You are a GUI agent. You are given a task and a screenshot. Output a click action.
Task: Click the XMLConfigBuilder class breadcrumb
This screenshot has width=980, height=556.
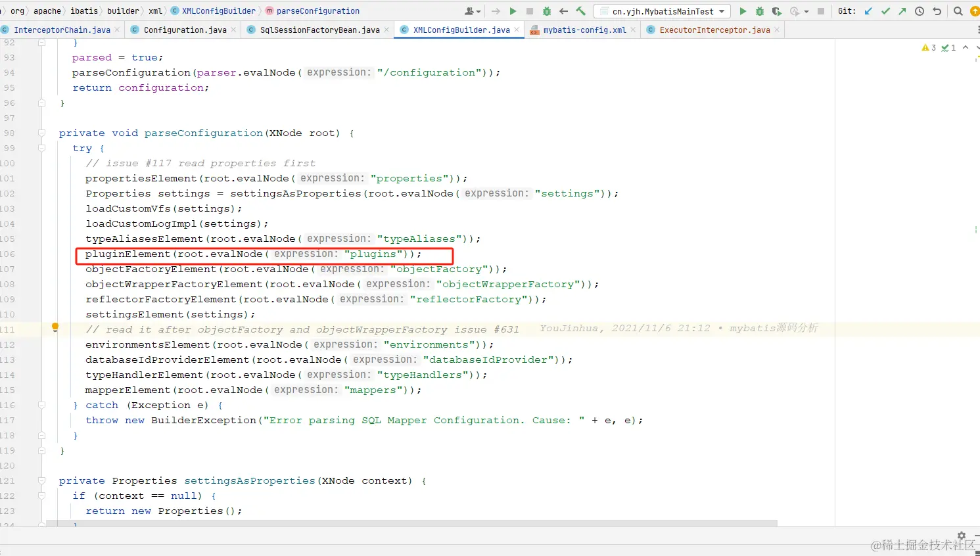(x=213, y=11)
